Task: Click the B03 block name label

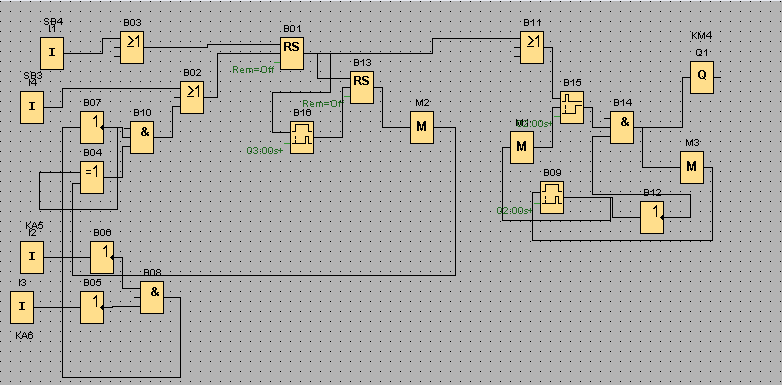Action: coord(132,22)
